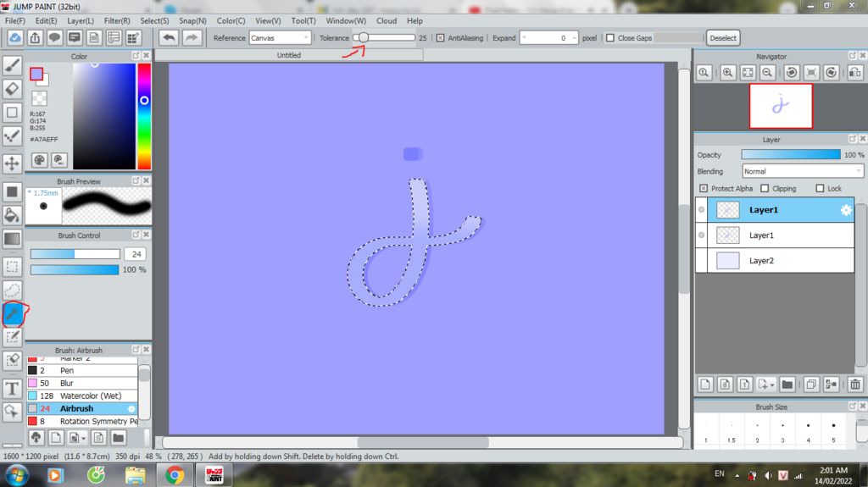
Task: Open the Layer menu
Action: [x=81, y=20]
